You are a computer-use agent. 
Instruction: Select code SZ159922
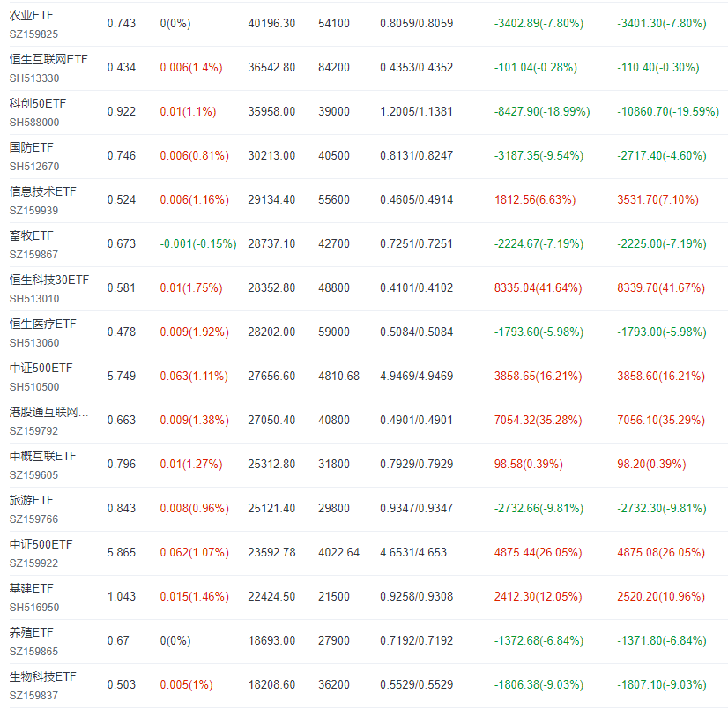(x=33, y=564)
